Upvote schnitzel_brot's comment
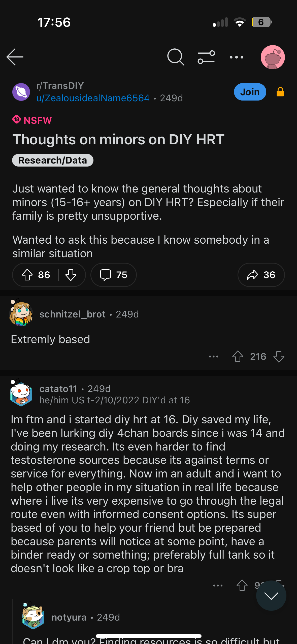This screenshot has width=297, height=644. (x=238, y=357)
